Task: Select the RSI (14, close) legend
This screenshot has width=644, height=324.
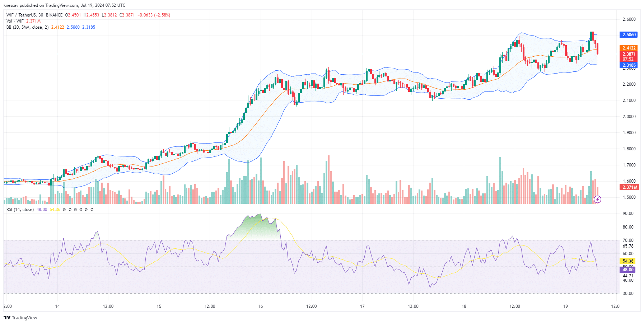Action: [x=20, y=210]
